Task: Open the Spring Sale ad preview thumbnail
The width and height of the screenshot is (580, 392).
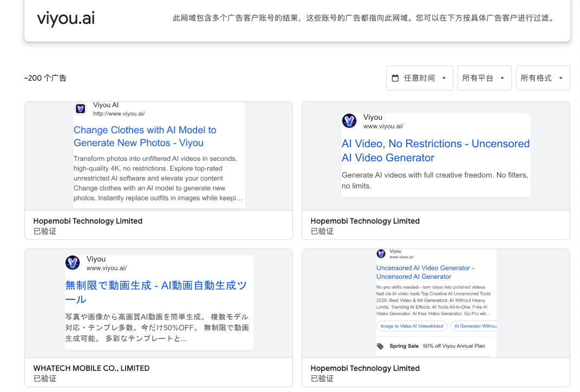Action: coord(436,303)
